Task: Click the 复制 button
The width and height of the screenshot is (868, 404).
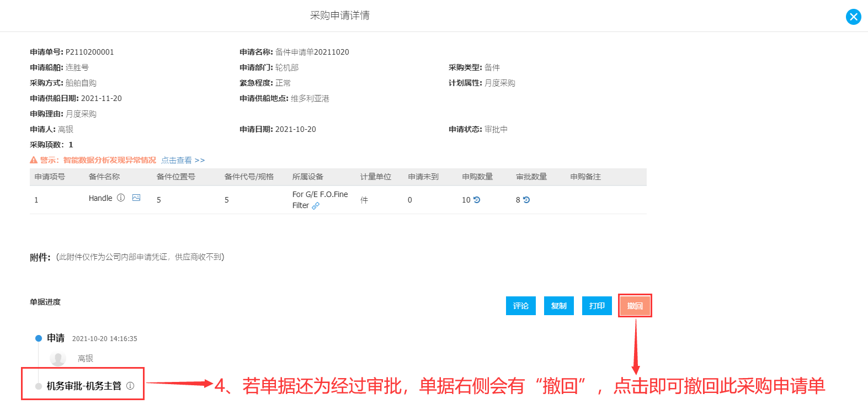Action: [x=559, y=306]
